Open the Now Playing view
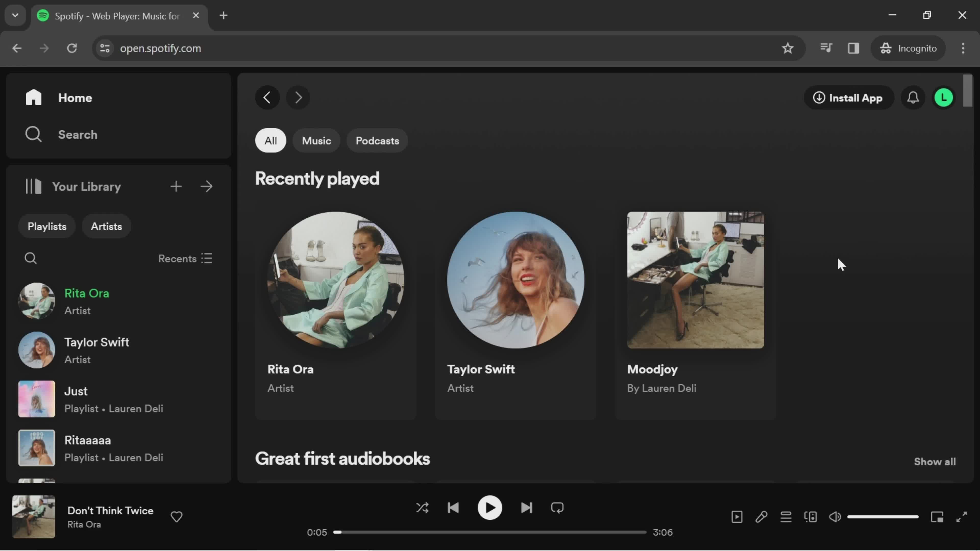Viewport: 980px width, 551px height. coord(737,517)
